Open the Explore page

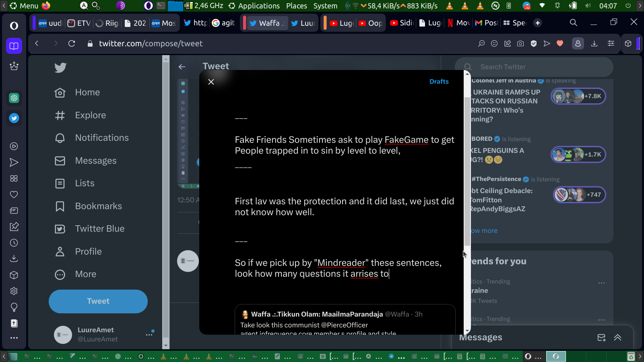[x=80, y=115]
